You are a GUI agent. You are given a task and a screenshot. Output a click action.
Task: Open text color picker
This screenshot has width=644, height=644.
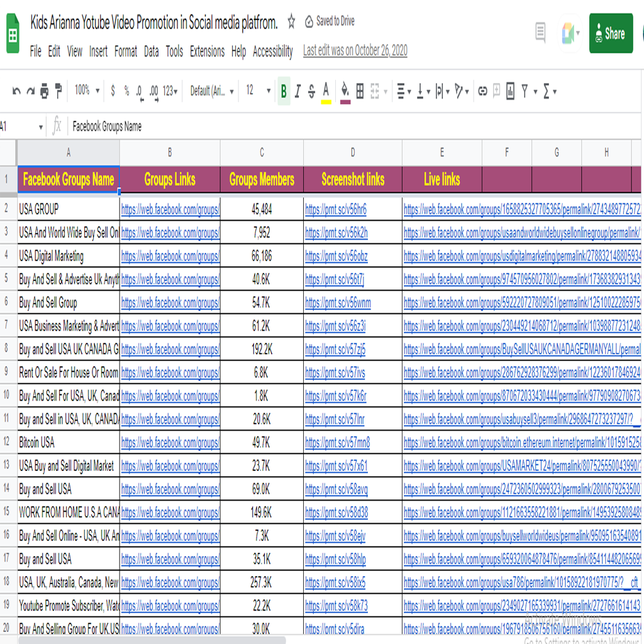[x=326, y=92]
